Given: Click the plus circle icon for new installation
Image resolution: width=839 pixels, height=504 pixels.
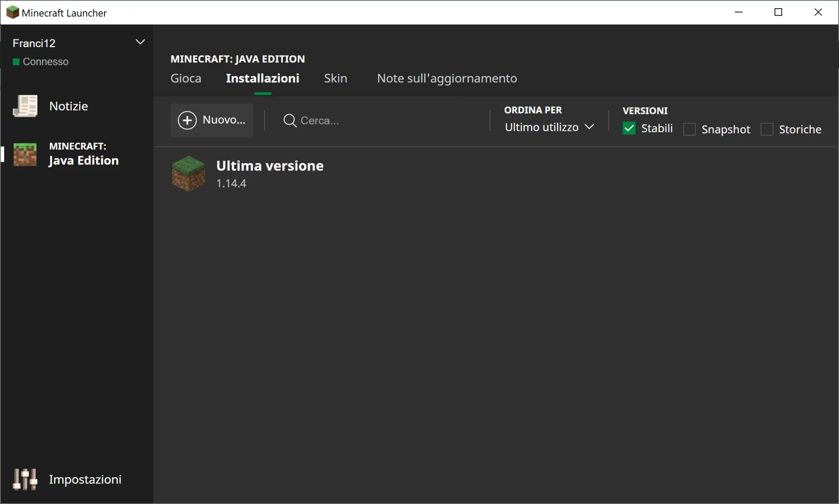Looking at the screenshot, I should [187, 120].
